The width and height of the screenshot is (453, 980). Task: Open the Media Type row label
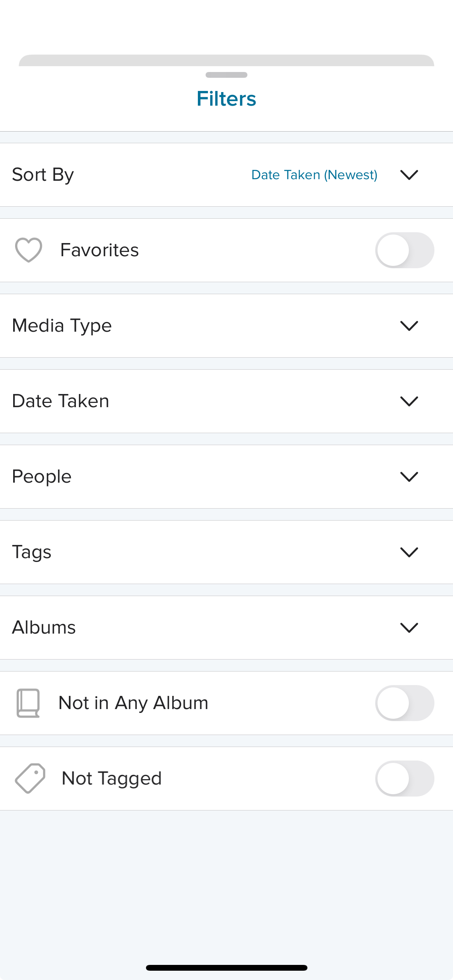tap(62, 326)
